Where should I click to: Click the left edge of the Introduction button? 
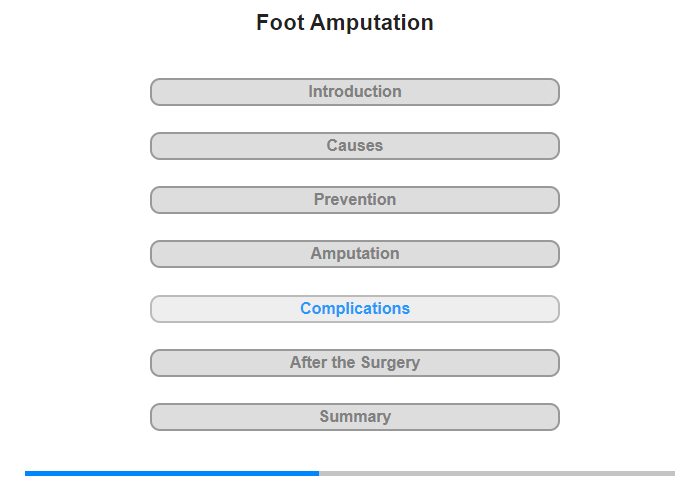[x=154, y=92]
